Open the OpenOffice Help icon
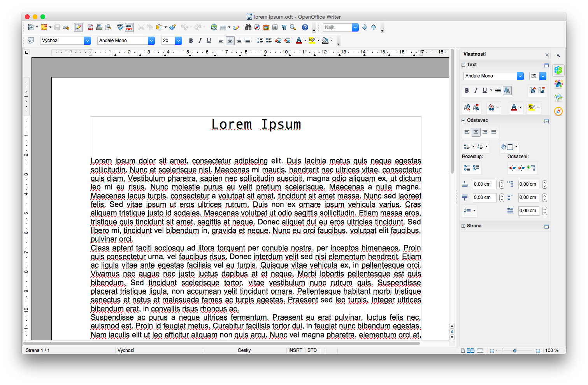Image resolution: width=588 pixels, height=385 pixels. point(305,27)
